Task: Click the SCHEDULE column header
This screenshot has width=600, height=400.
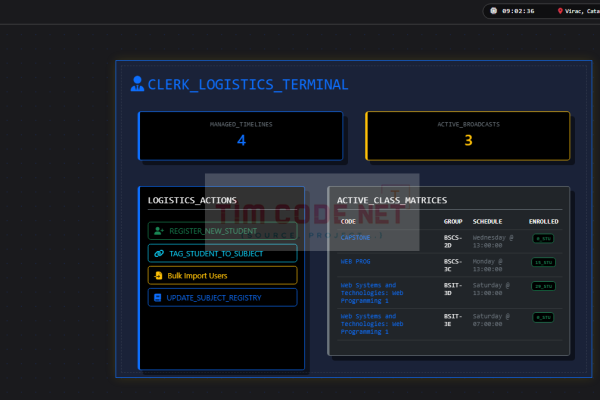Action: pyautogui.click(x=487, y=222)
